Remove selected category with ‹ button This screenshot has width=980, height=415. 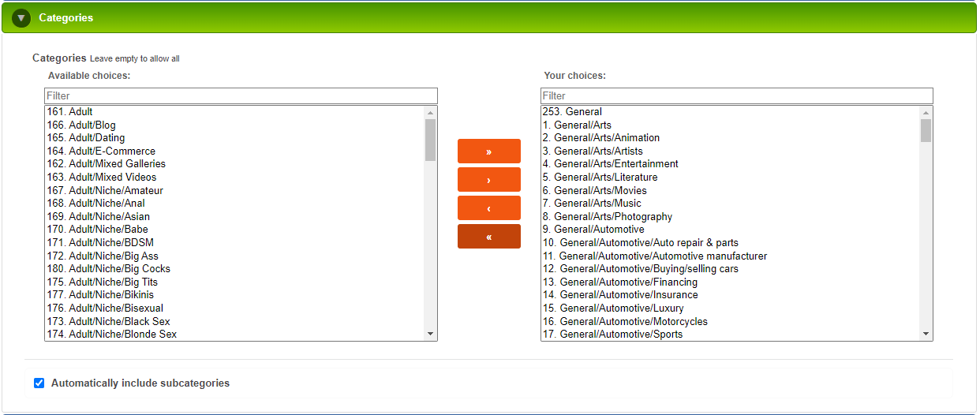click(x=489, y=208)
